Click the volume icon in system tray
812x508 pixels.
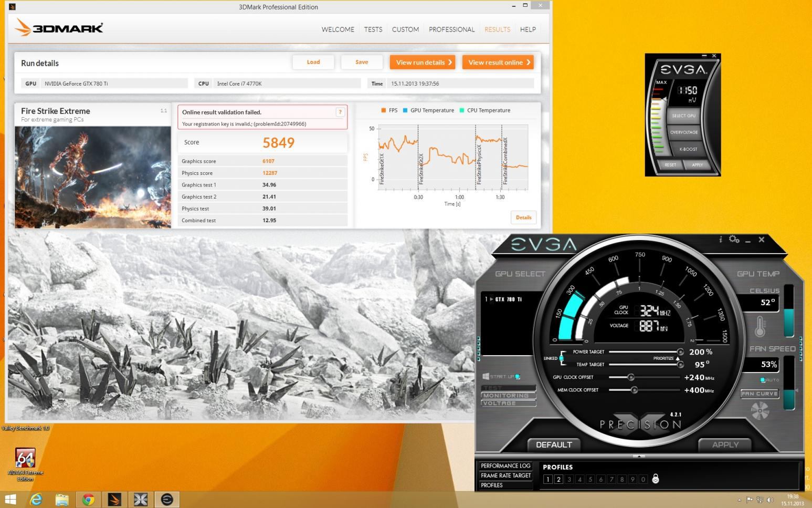point(770,500)
